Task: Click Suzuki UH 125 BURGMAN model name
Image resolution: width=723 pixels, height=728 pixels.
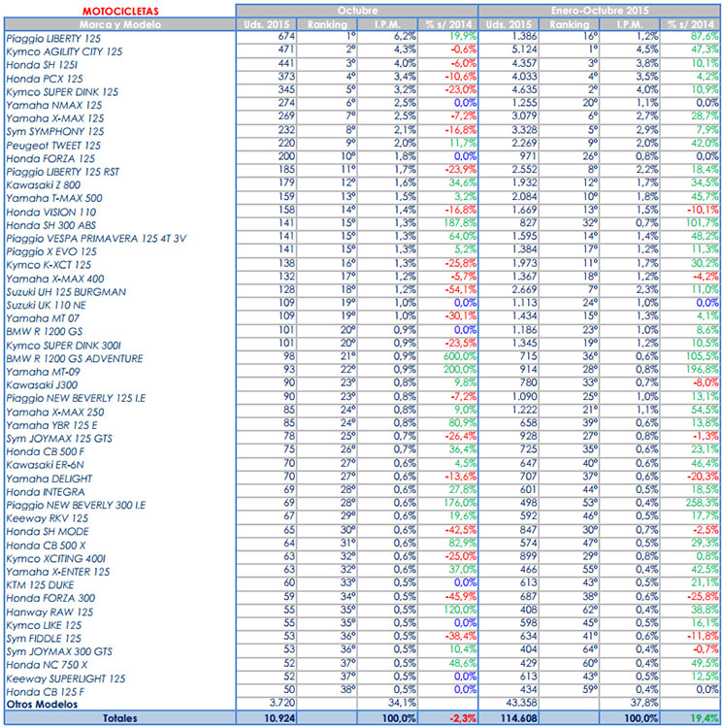Action: click(66, 292)
